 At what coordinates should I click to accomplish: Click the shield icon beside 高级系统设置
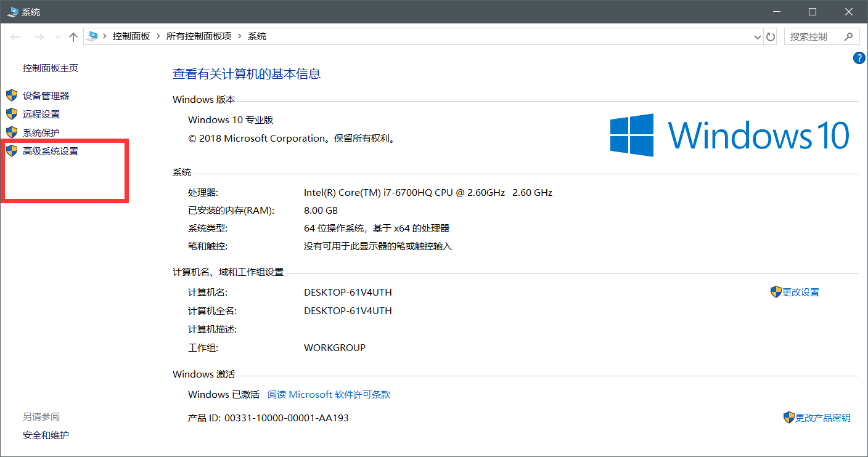pyautogui.click(x=12, y=151)
